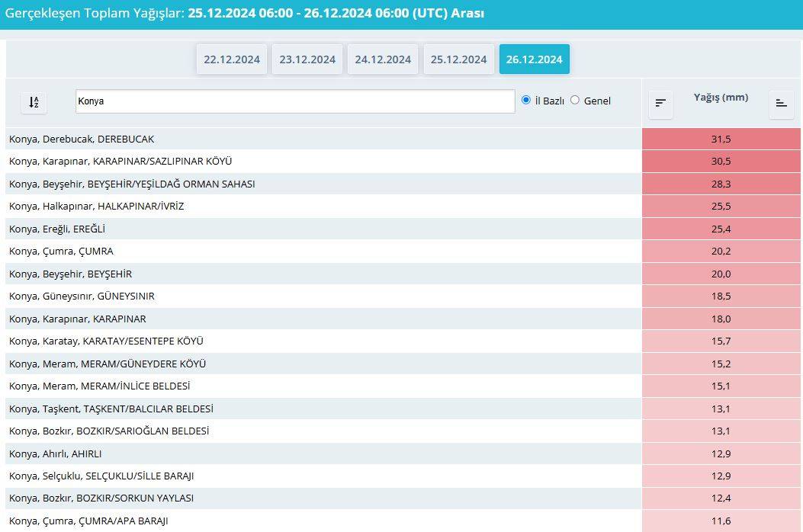Click the 31,5 precipitation colored cell
The height and width of the screenshot is (532, 803).
[x=721, y=139]
